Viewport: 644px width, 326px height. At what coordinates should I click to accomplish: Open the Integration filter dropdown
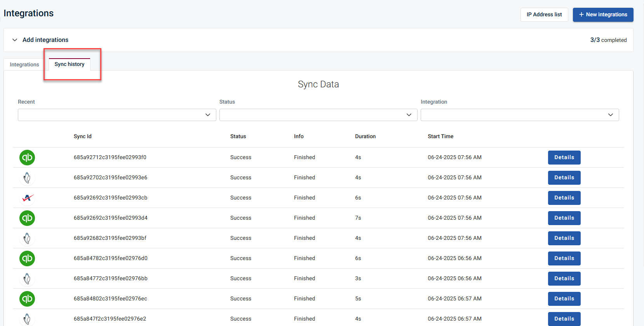pyautogui.click(x=520, y=115)
